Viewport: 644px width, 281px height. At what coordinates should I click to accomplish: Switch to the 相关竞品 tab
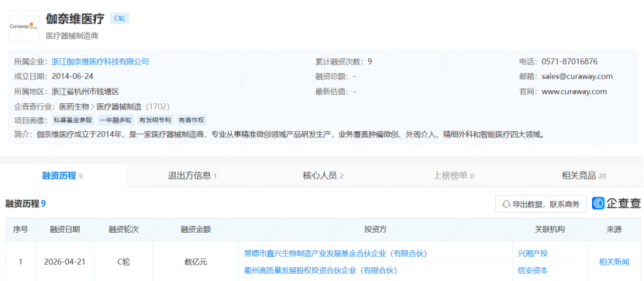click(x=584, y=175)
